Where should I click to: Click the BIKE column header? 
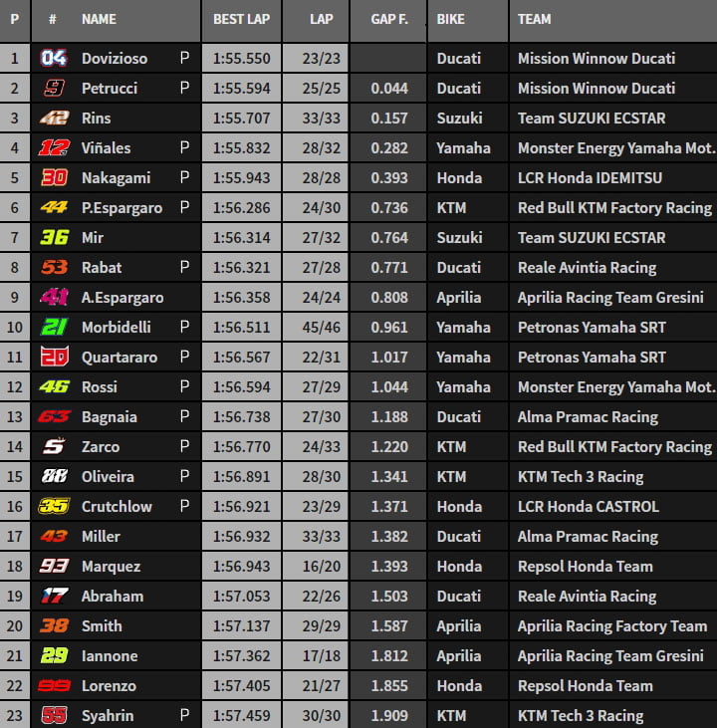pos(451,19)
